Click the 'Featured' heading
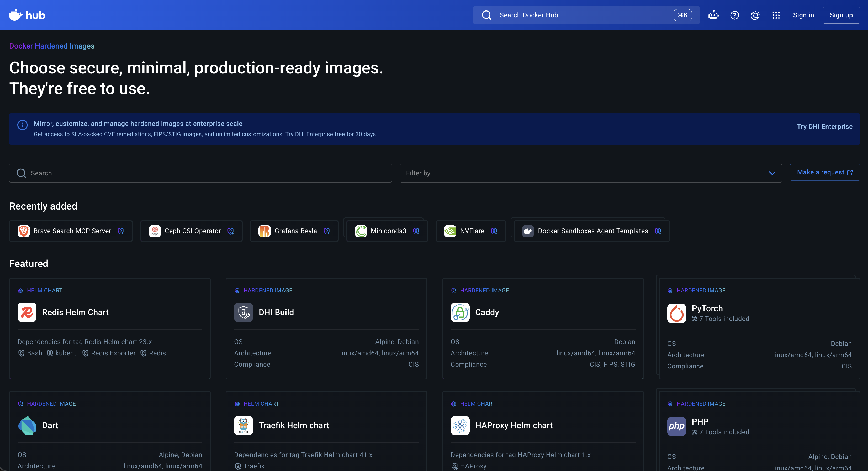Viewport: 868px width, 471px height. [29, 264]
